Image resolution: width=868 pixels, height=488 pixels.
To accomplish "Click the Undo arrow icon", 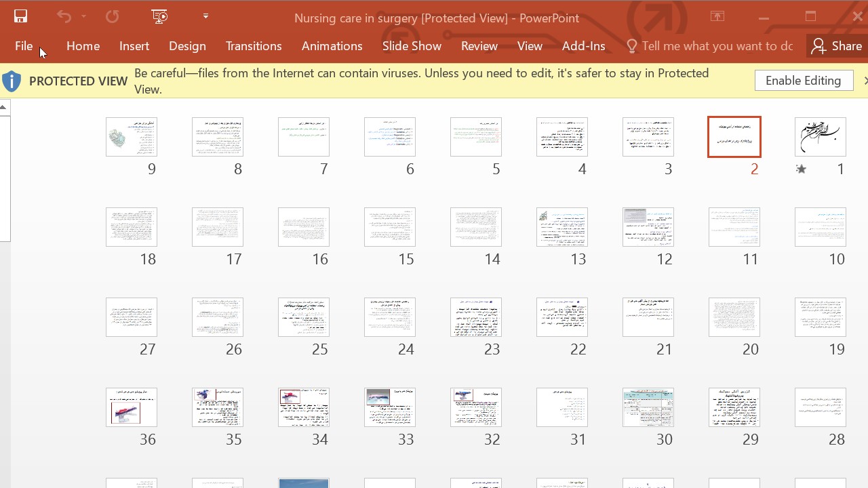I will point(64,17).
